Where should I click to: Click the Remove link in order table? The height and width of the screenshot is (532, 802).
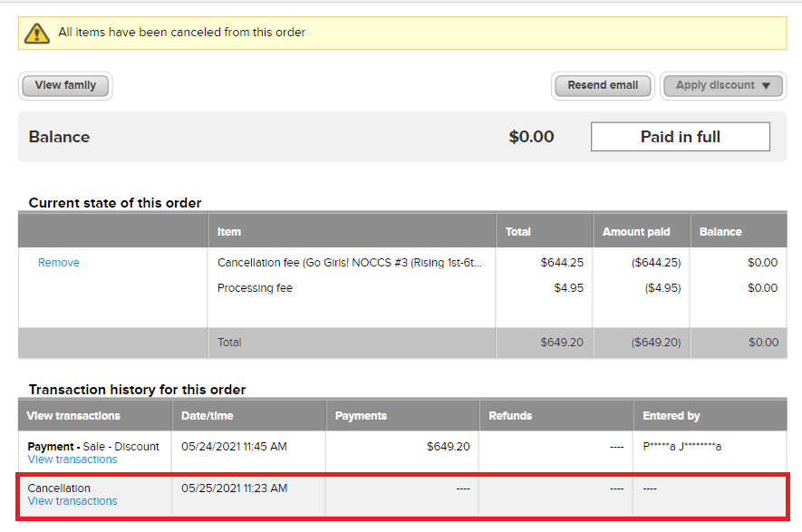pyautogui.click(x=59, y=263)
